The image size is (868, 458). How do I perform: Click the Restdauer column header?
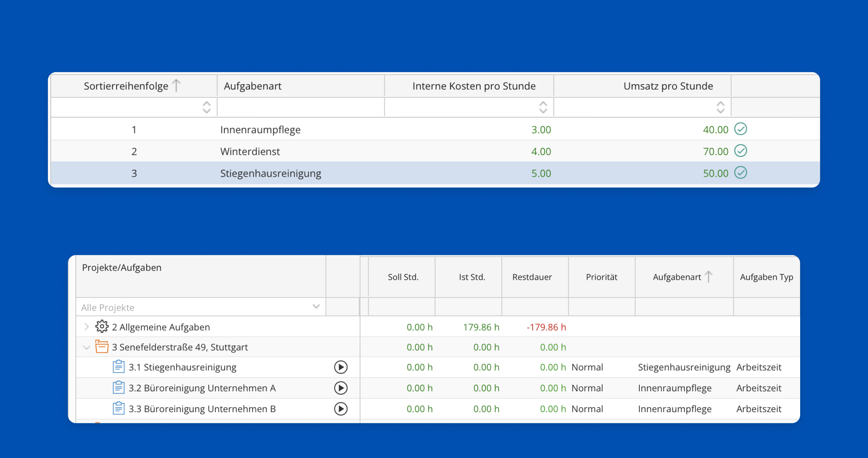[532, 277]
